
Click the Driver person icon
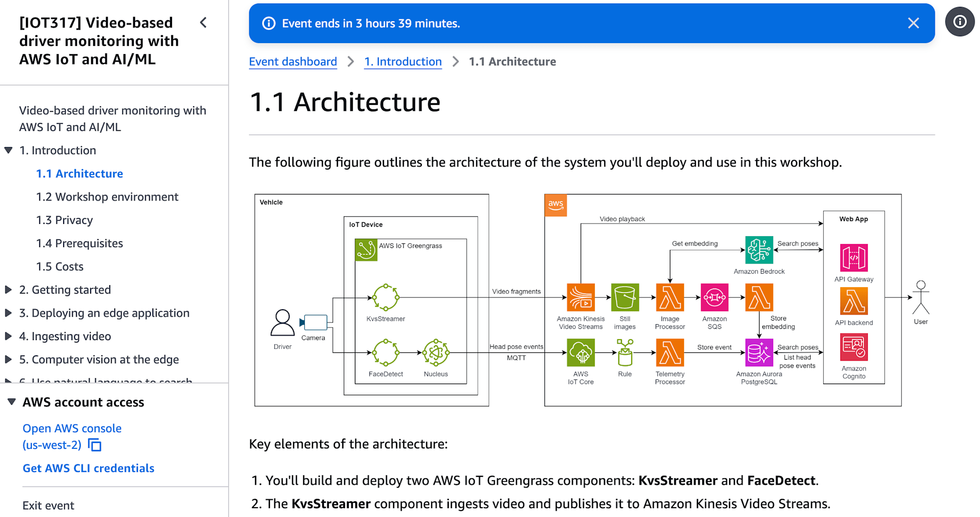click(x=283, y=322)
